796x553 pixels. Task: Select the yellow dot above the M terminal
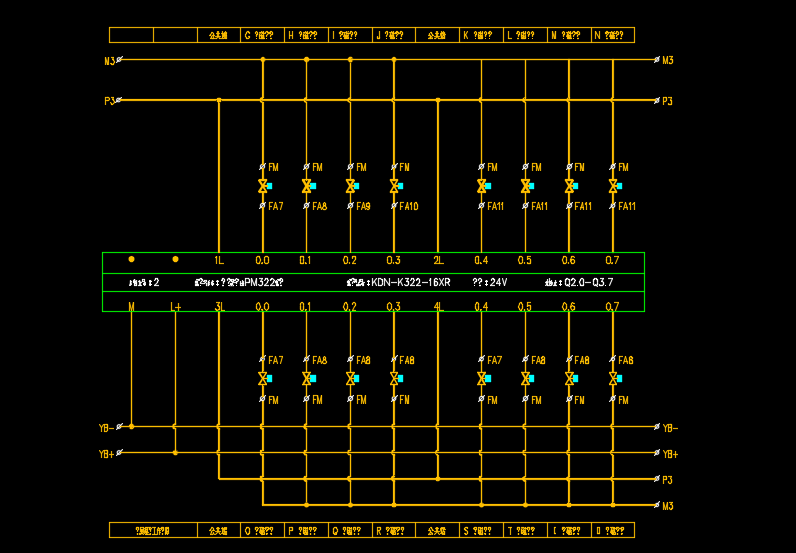(131, 259)
